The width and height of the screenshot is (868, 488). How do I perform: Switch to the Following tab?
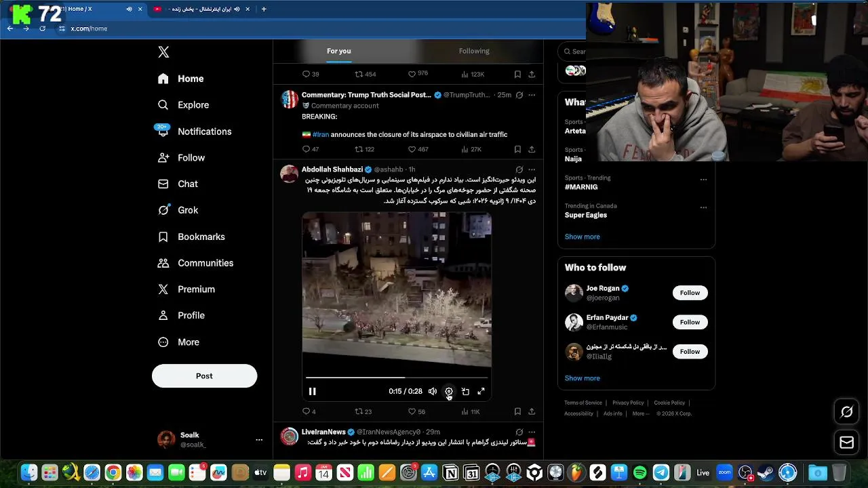[474, 51]
